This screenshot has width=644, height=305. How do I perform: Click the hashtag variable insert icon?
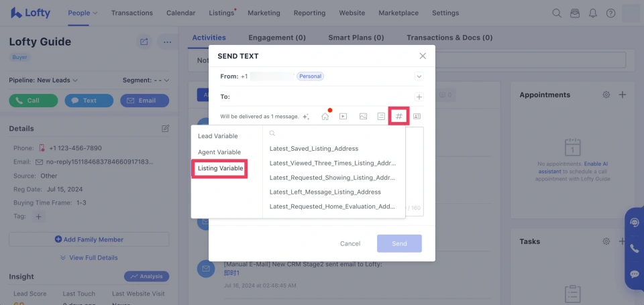(399, 116)
